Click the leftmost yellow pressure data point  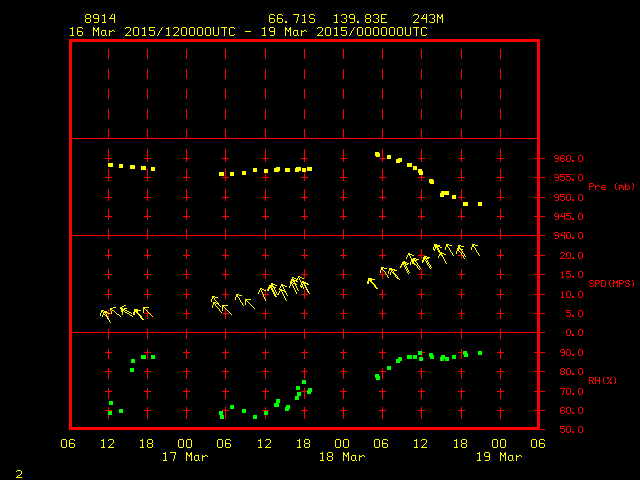[x=110, y=165]
